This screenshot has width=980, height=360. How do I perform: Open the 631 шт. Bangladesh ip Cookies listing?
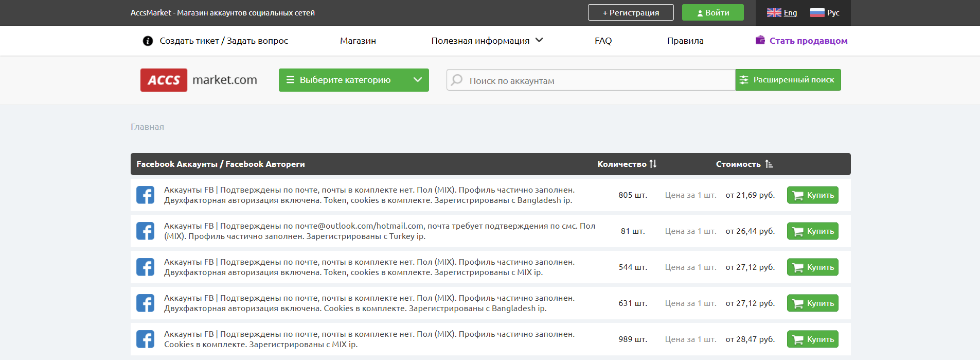(369, 303)
